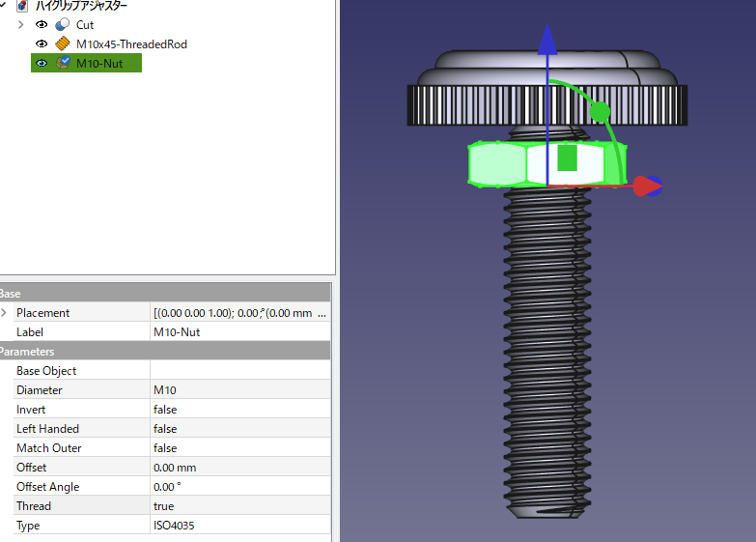Click the M10-Nut object icon

pos(63,64)
